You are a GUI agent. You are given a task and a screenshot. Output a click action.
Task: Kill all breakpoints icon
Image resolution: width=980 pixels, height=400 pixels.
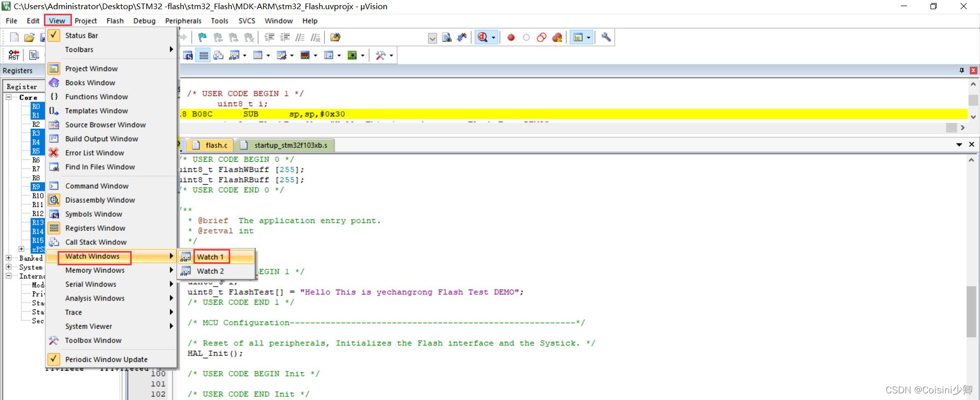click(x=557, y=37)
